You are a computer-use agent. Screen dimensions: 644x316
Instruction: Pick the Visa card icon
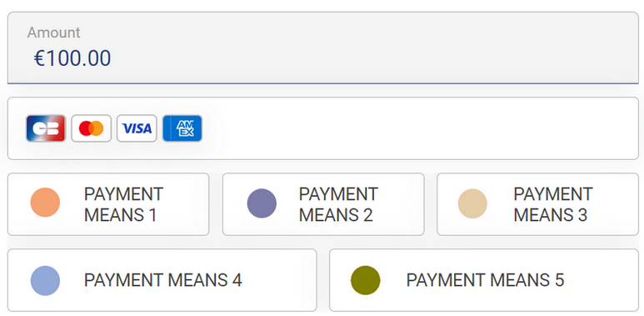(x=137, y=128)
